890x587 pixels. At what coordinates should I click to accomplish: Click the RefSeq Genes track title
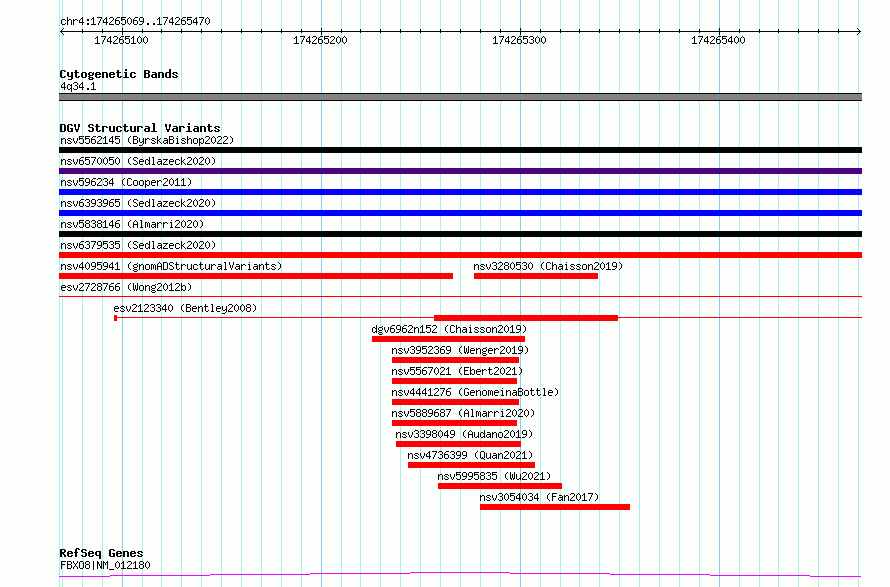(101, 553)
